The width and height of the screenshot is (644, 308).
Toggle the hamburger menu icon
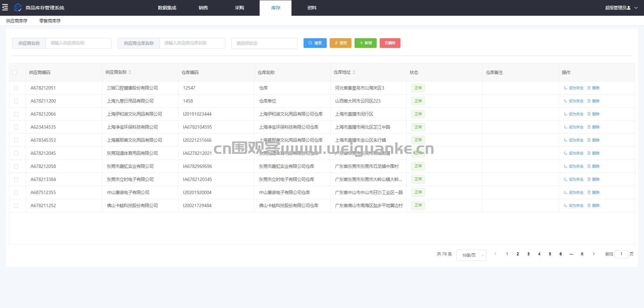[x=5, y=7]
